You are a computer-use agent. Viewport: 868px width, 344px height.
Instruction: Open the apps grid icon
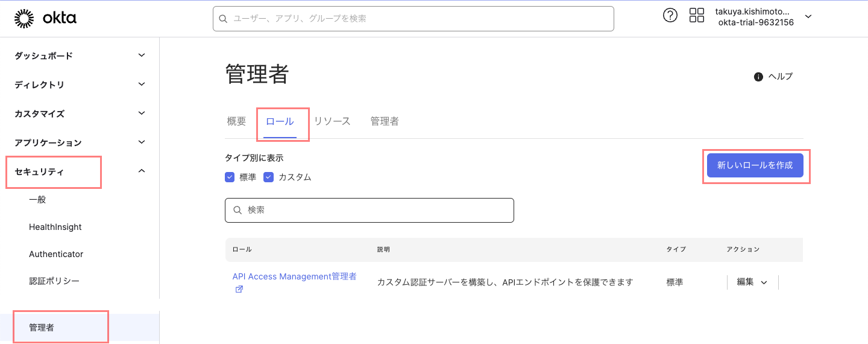[697, 16]
